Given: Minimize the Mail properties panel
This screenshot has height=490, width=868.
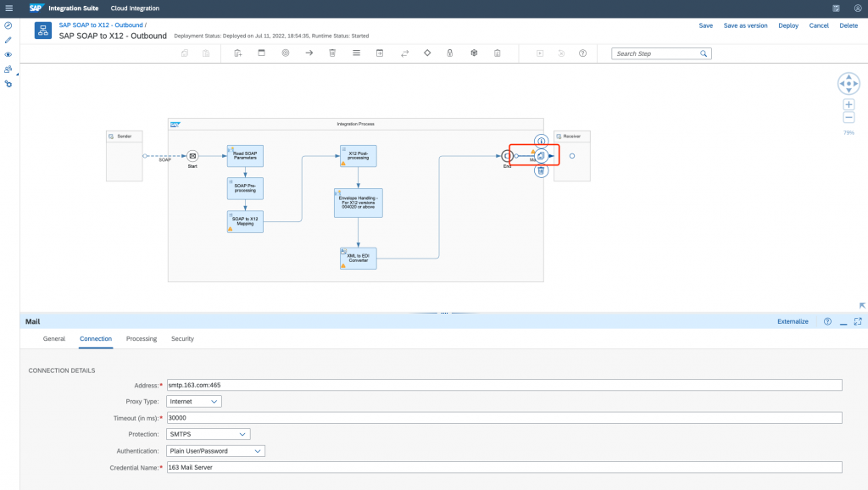Looking at the screenshot, I should coord(843,321).
